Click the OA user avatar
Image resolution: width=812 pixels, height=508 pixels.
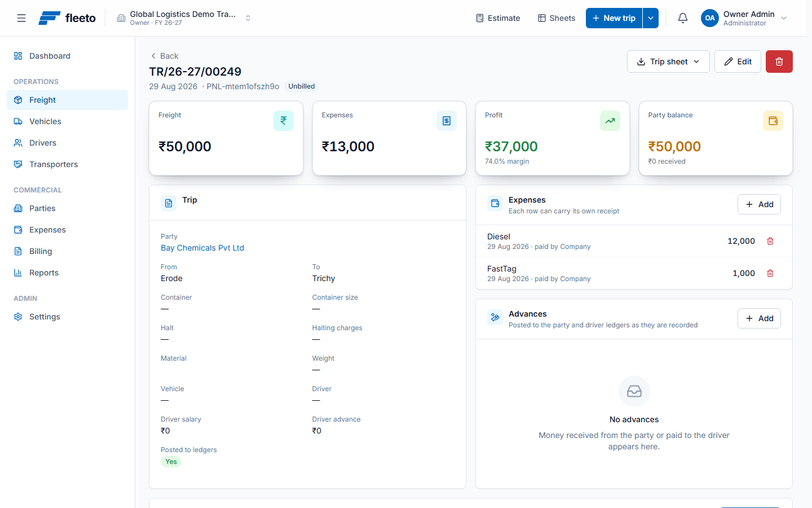point(710,18)
